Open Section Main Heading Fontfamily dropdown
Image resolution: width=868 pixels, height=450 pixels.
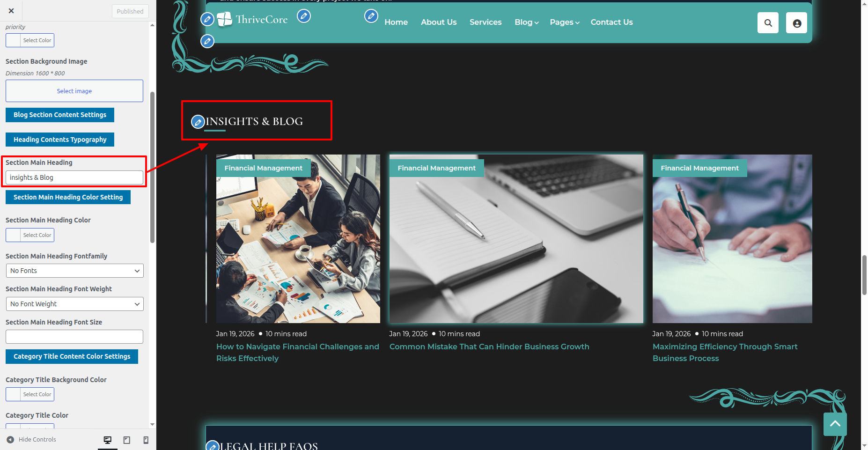[74, 271]
